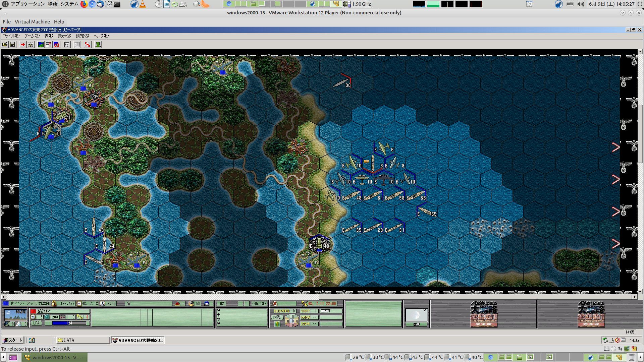Click the red arrow next-unit icon

[x=22, y=45]
